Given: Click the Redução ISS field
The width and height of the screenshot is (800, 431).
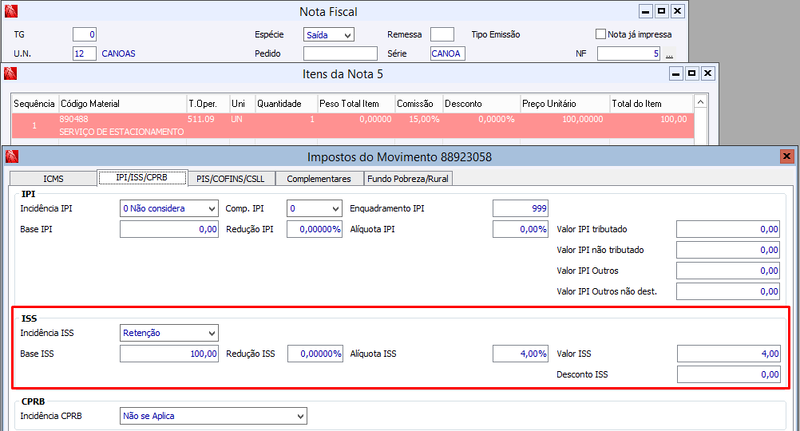Looking at the screenshot, I should 315,354.
